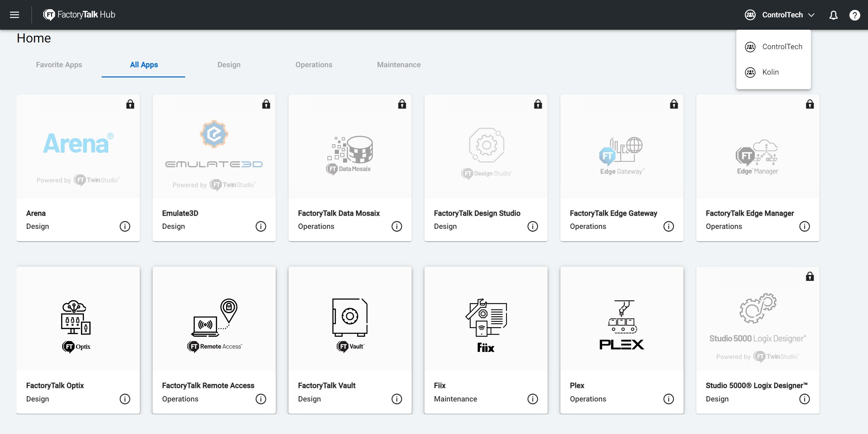Show info for Emulate3D app

(261, 226)
